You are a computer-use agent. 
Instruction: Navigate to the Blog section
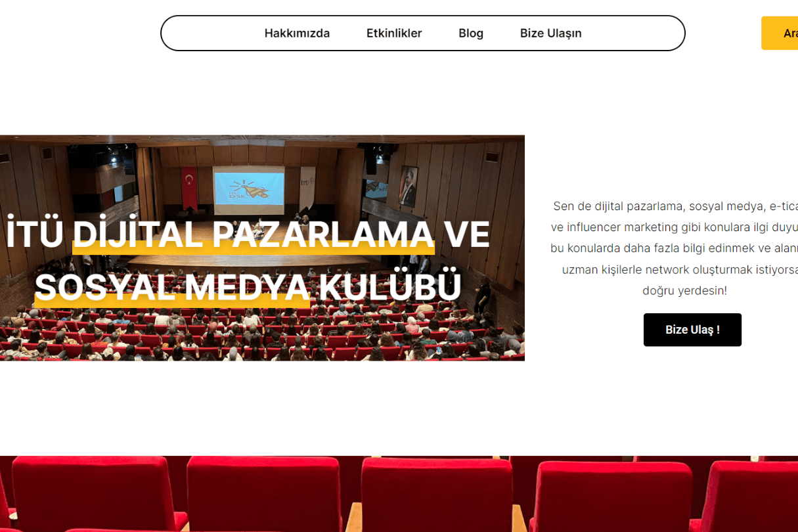coord(470,33)
